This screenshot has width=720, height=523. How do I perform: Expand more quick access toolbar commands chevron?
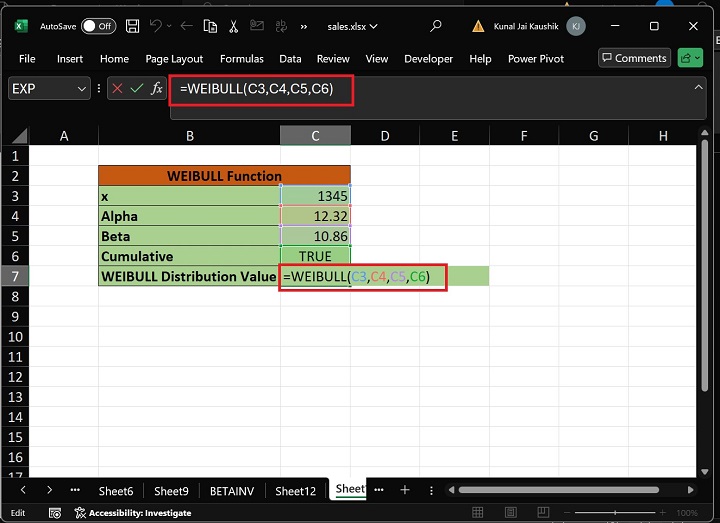pyautogui.click(x=304, y=27)
